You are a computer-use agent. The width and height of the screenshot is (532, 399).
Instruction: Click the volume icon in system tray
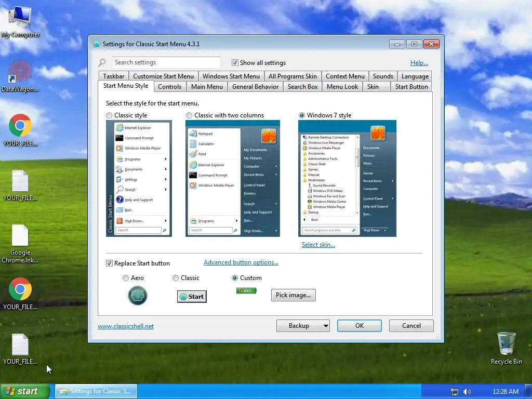coord(467,392)
